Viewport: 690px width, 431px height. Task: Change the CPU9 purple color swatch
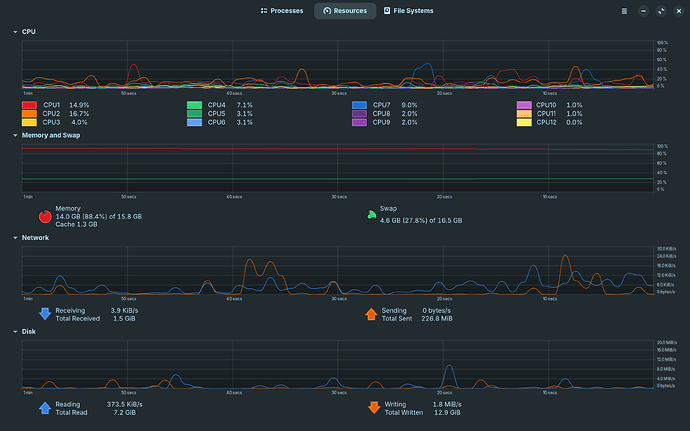pos(360,122)
